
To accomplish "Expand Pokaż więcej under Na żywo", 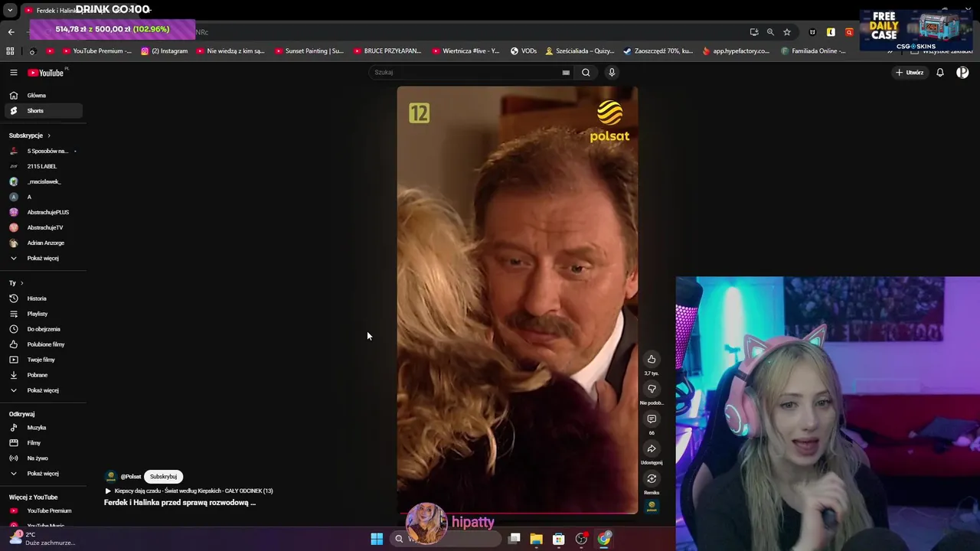I will pyautogui.click(x=43, y=474).
